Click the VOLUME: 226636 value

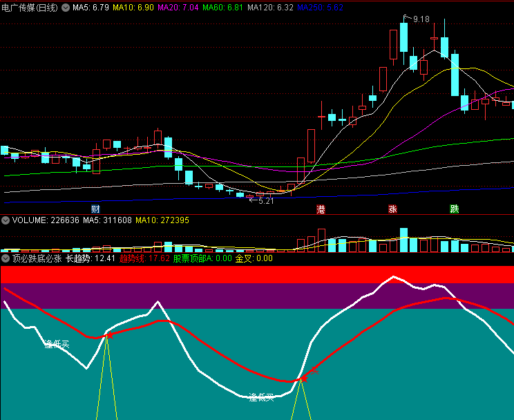click(46, 220)
